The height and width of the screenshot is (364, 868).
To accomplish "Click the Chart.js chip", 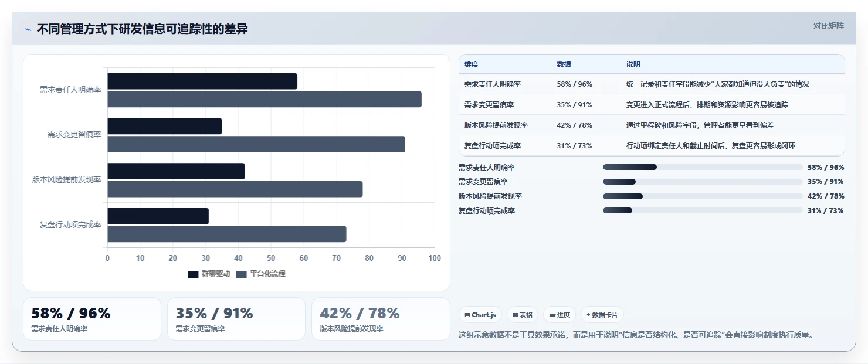I will coord(480,315).
